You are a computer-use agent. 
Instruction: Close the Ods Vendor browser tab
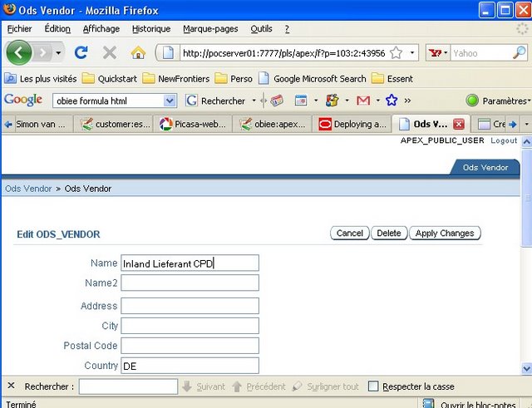coord(458,124)
